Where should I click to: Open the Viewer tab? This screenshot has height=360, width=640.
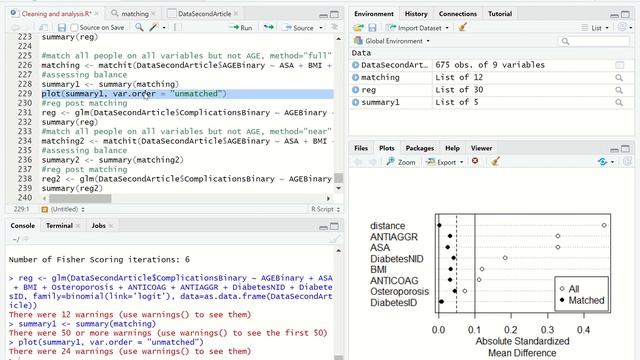tap(481, 148)
